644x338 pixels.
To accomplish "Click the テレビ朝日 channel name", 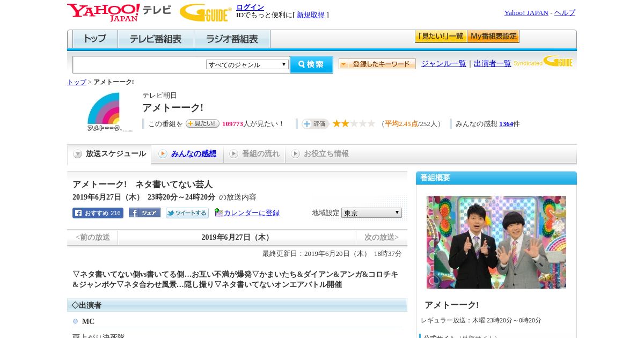I will click(159, 95).
